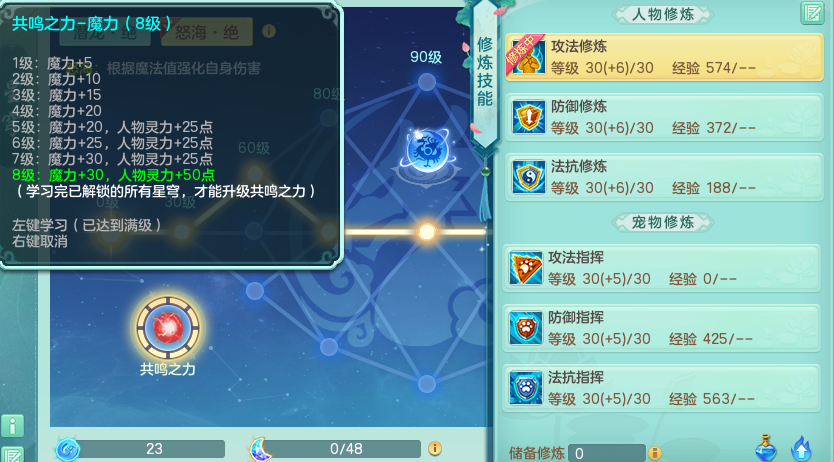Click the 法抗指挥 pet icon
834x462 pixels.
(x=526, y=388)
